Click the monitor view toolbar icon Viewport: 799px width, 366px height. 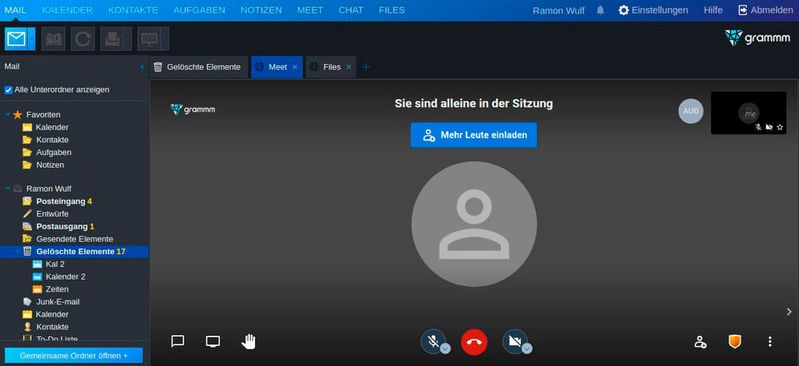[x=149, y=39]
